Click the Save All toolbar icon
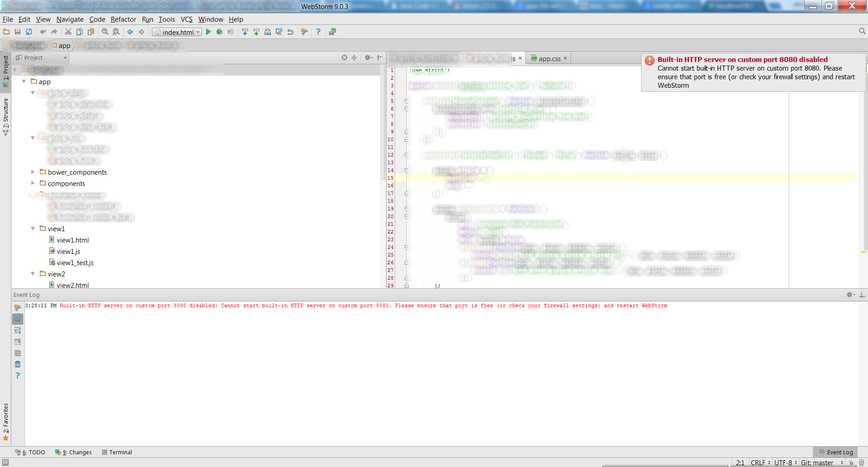868x467 pixels. [x=18, y=32]
